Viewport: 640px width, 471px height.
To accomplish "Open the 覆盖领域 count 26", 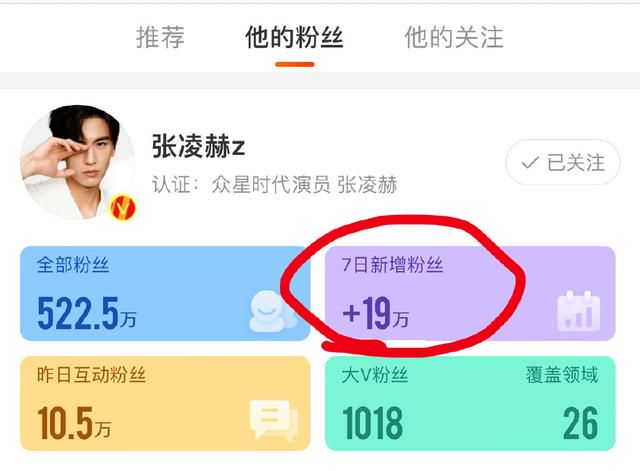I will coord(580,423).
